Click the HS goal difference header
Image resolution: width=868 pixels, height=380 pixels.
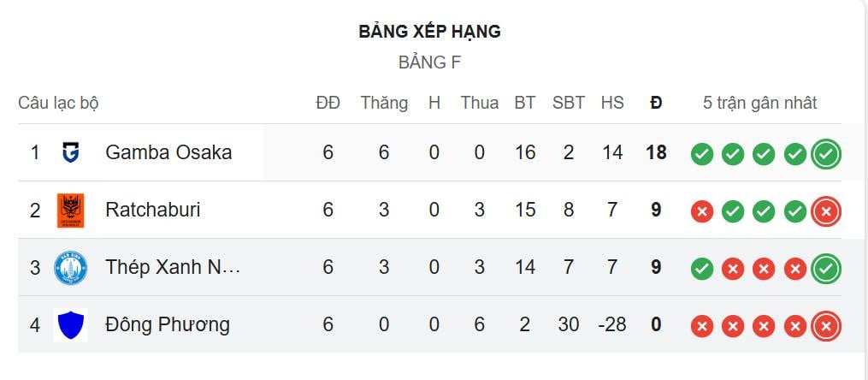point(612,103)
